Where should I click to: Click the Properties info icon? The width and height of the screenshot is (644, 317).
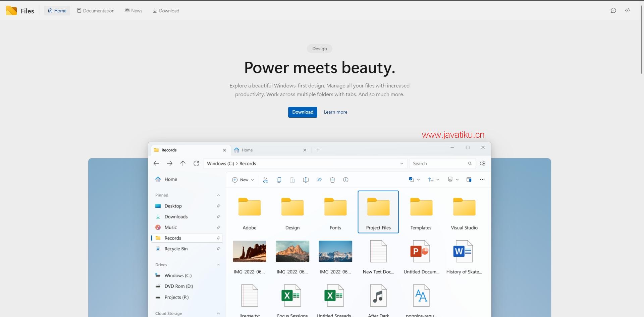pos(346,180)
